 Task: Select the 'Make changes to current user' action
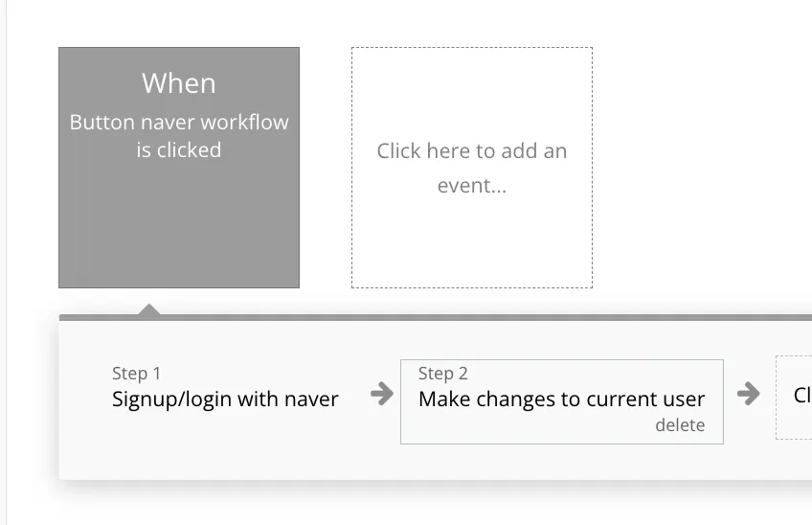coord(561,399)
